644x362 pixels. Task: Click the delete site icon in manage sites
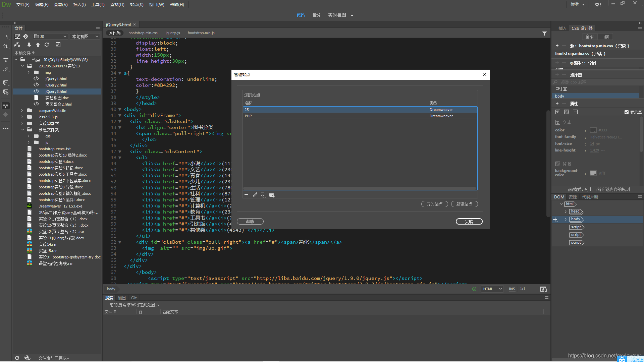pos(247,194)
